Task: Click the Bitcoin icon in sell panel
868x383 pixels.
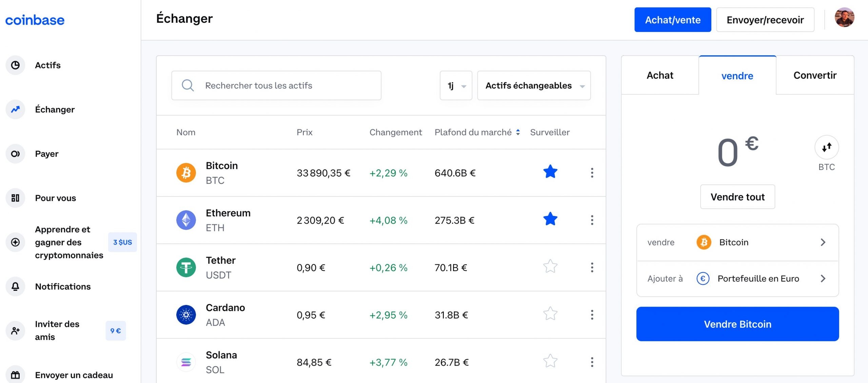Action: click(x=704, y=242)
